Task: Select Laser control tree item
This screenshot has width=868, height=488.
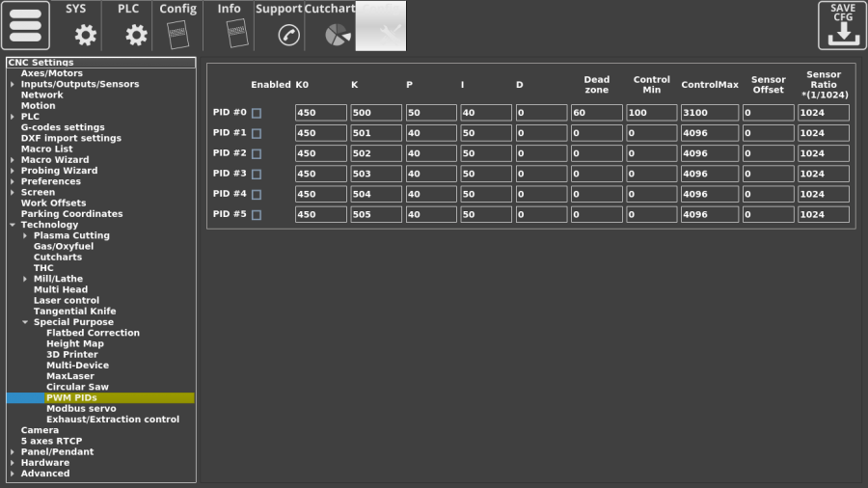Action: point(67,301)
